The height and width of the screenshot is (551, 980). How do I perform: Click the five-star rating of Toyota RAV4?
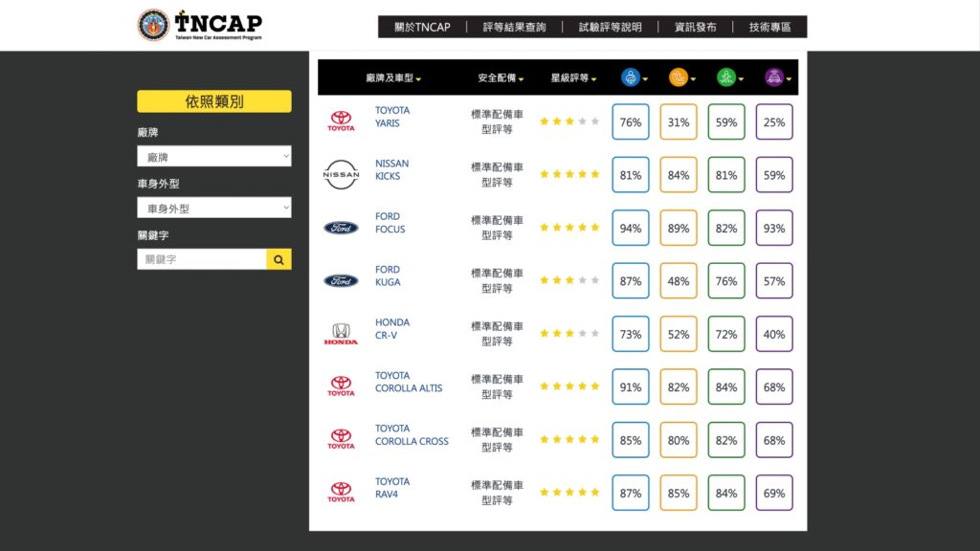pos(569,493)
